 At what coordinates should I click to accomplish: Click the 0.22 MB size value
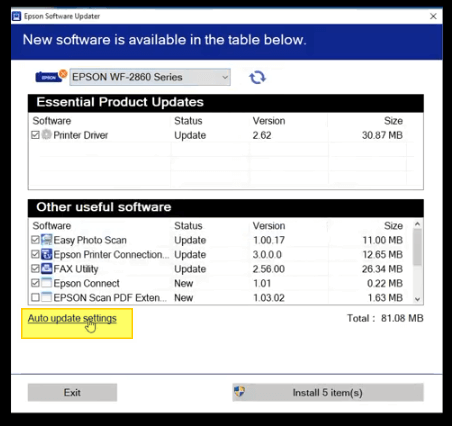click(385, 283)
